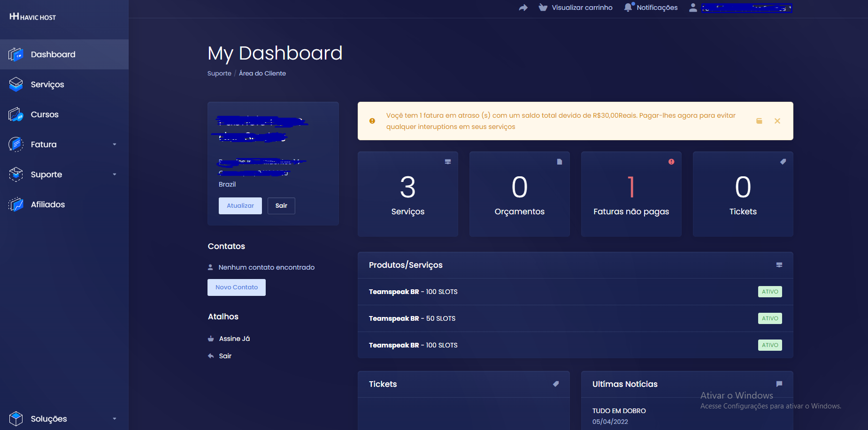Open the Cursos sidebar icon
This screenshot has height=430, width=868.
(16, 114)
